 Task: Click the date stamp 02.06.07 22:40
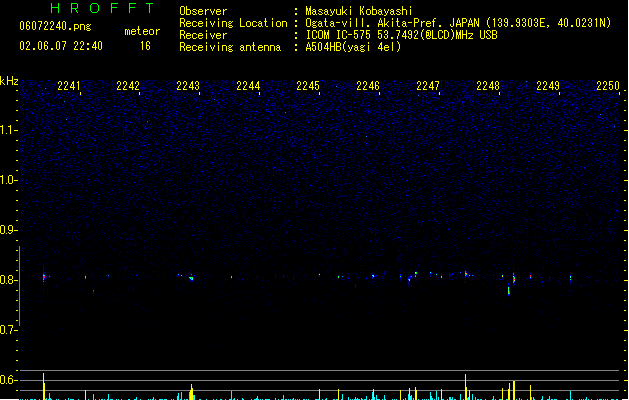61,46
